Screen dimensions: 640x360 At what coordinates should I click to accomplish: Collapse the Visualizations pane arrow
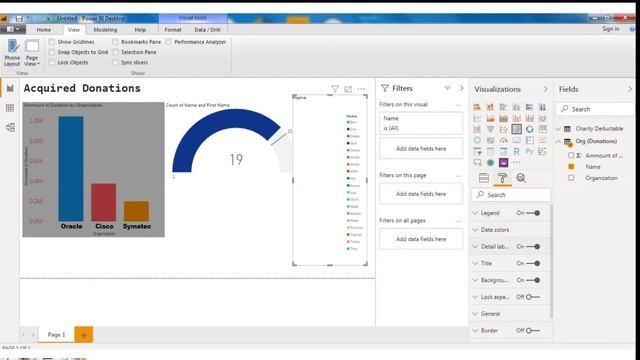[x=545, y=89]
